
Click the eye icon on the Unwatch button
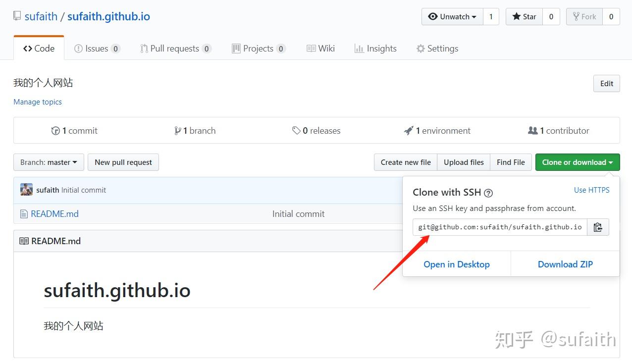[x=433, y=16]
